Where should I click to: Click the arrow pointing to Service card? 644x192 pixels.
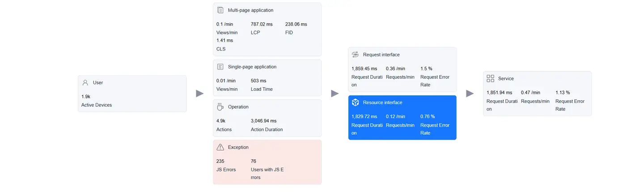470,94
